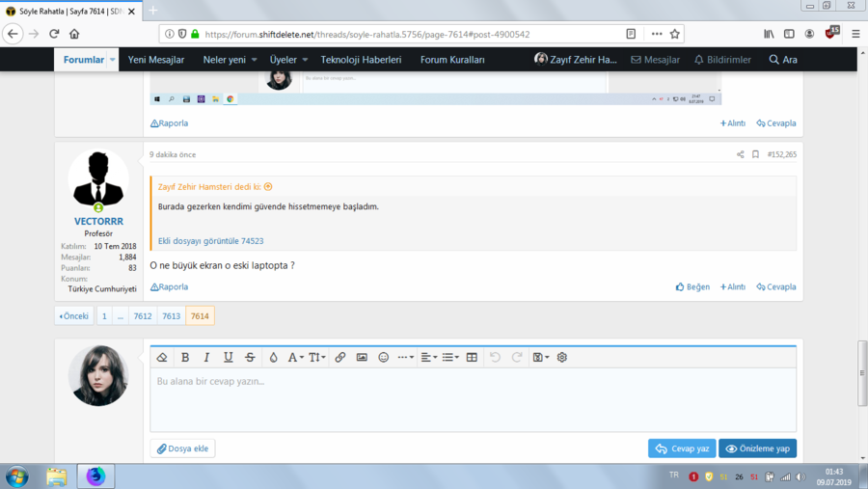Toggle reader view icon in address bar
The image size is (868, 489).
coord(631,34)
